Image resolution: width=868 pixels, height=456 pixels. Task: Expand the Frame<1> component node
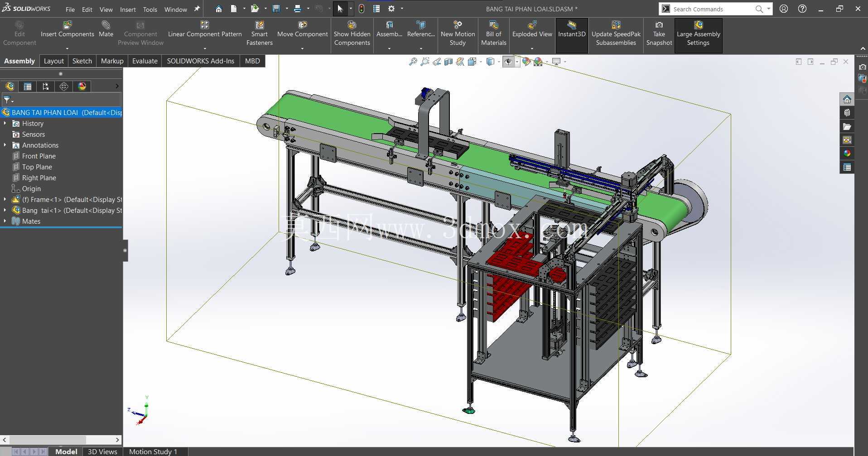point(5,199)
